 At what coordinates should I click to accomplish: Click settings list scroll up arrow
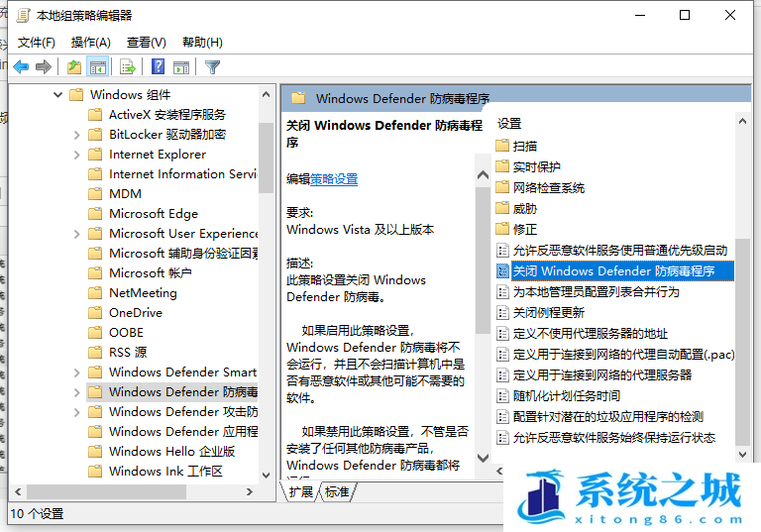click(742, 121)
